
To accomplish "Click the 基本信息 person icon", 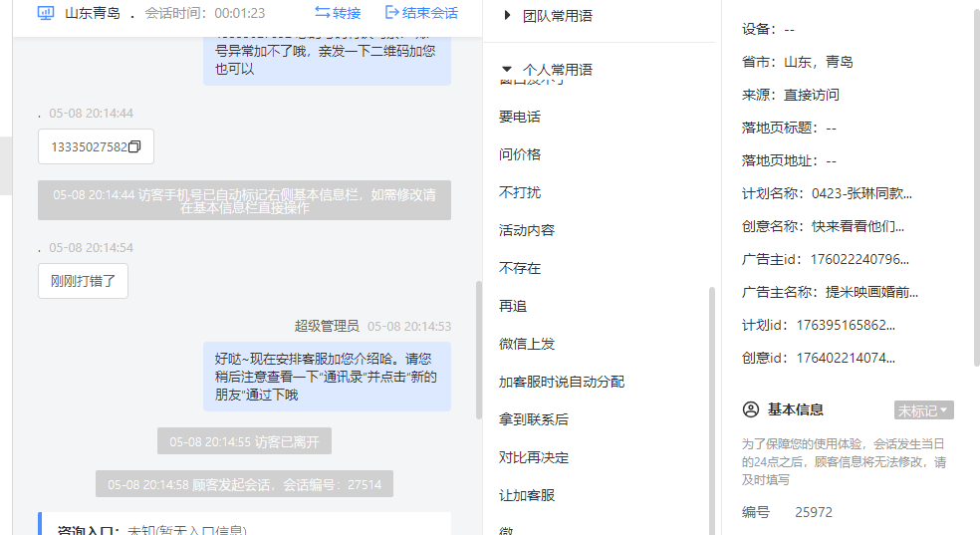I will tap(751, 410).
